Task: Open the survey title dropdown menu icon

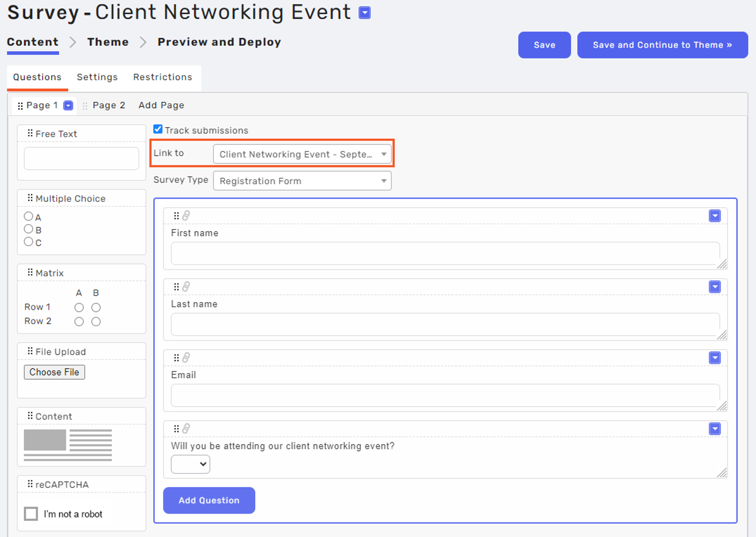Action: [x=364, y=13]
